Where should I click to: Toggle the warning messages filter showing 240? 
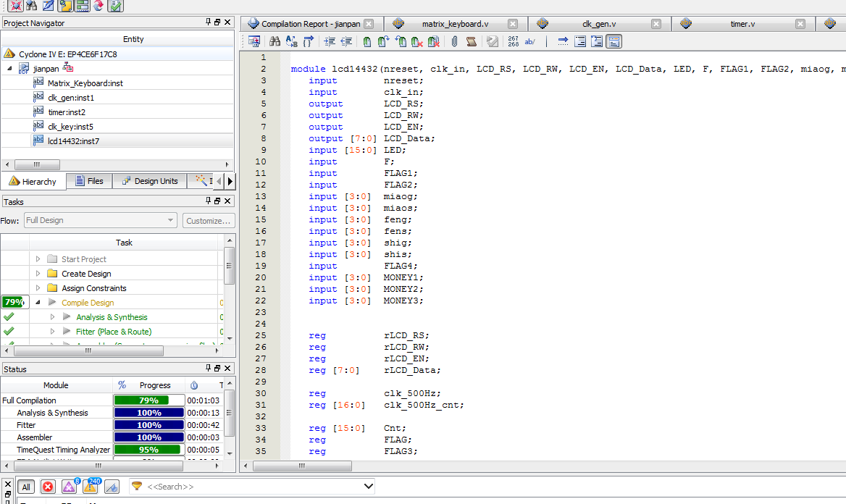coord(91,487)
